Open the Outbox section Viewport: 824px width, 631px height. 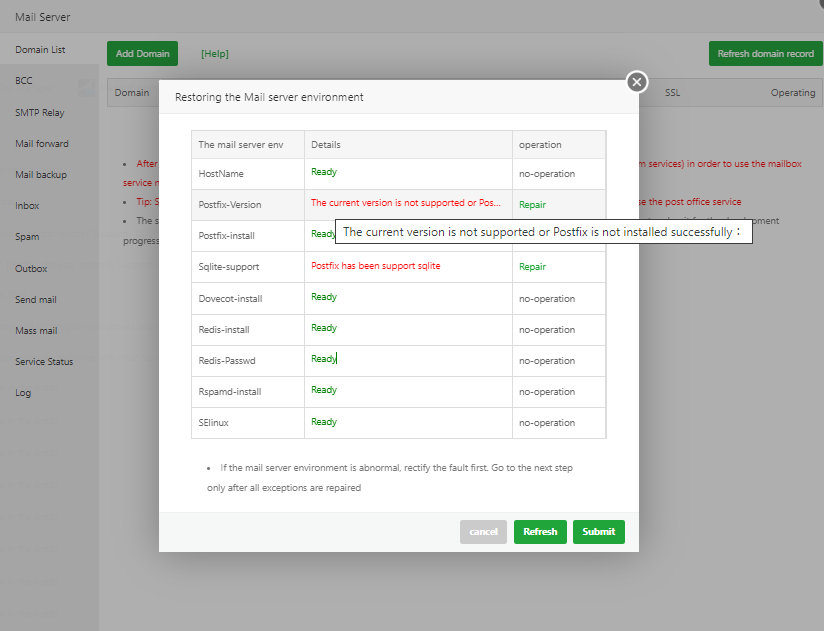pyautogui.click(x=31, y=269)
